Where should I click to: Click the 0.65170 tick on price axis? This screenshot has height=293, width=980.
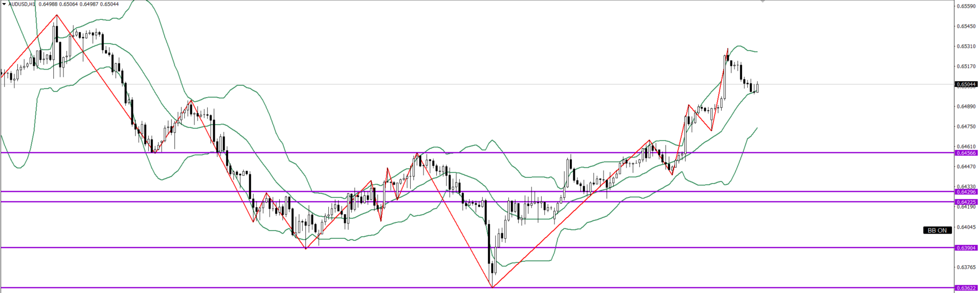click(966, 66)
